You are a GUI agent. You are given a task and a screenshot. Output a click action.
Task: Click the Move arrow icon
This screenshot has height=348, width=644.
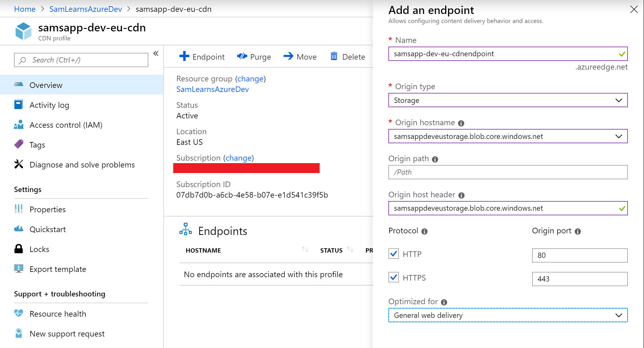coord(288,56)
